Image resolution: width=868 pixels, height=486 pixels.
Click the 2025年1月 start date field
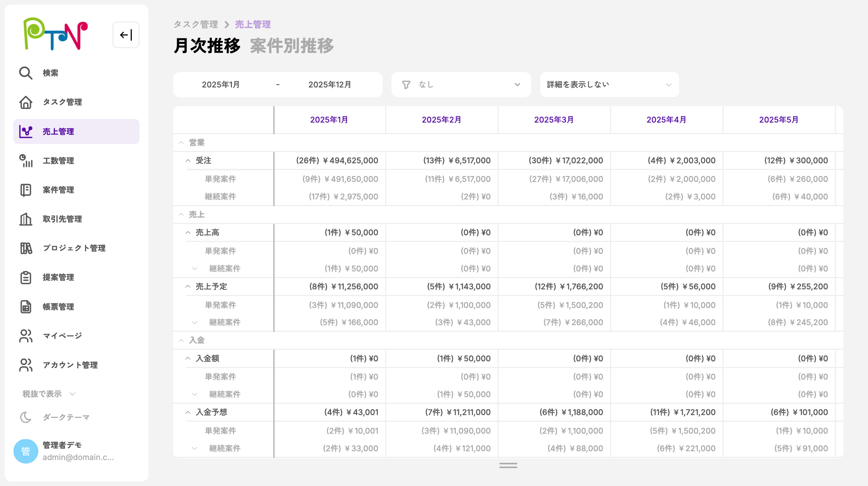tap(221, 85)
